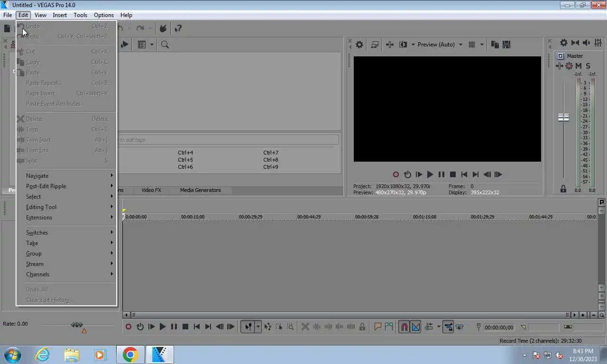Expand the Editing Tool submenu
The height and width of the screenshot is (364, 607).
coord(66,207)
